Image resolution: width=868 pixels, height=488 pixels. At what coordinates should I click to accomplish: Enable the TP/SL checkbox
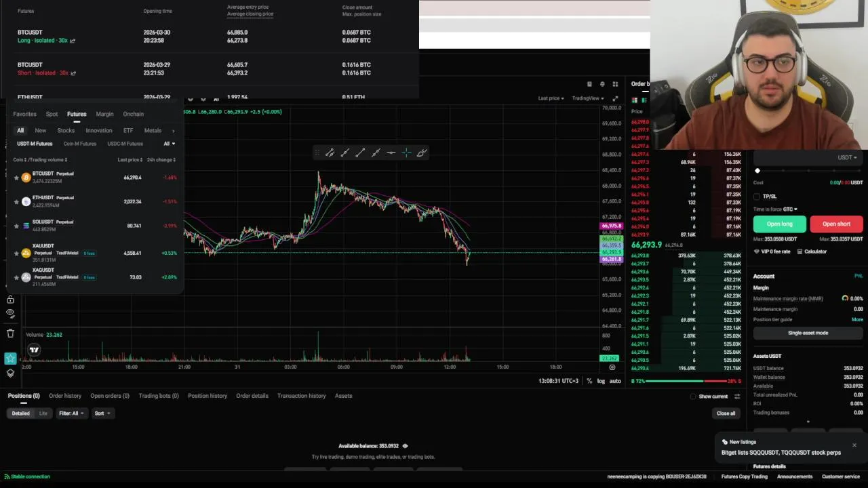point(757,197)
